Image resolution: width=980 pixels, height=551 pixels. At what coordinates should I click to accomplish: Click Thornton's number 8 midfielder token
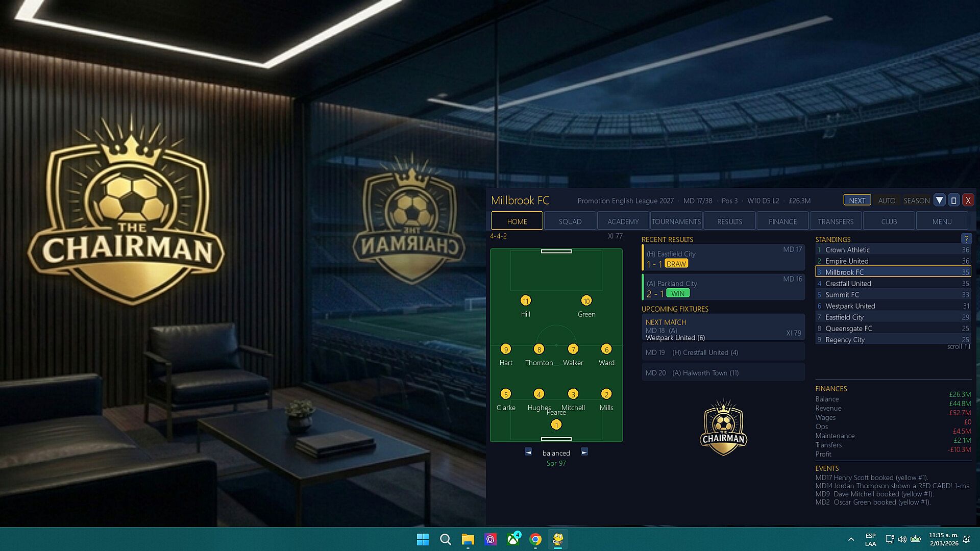pyautogui.click(x=538, y=349)
